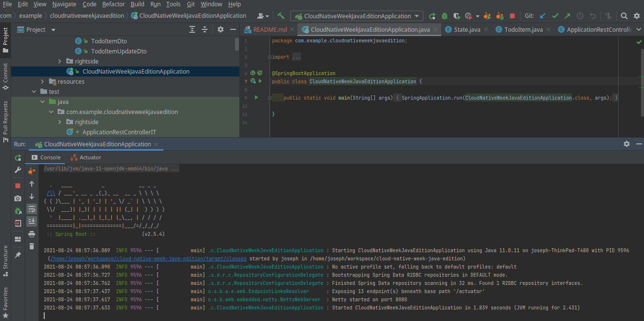Take a thread dump with camera icon
This screenshot has width=644, height=321.
coord(18,198)
